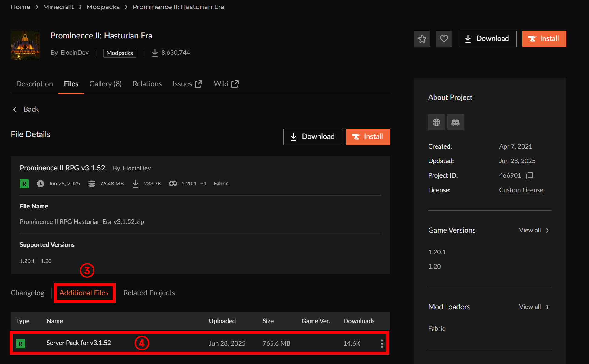This screenshot has width=589, height=364.
Task: Open the Related Projects tab
Action: (x=149, y=293)
